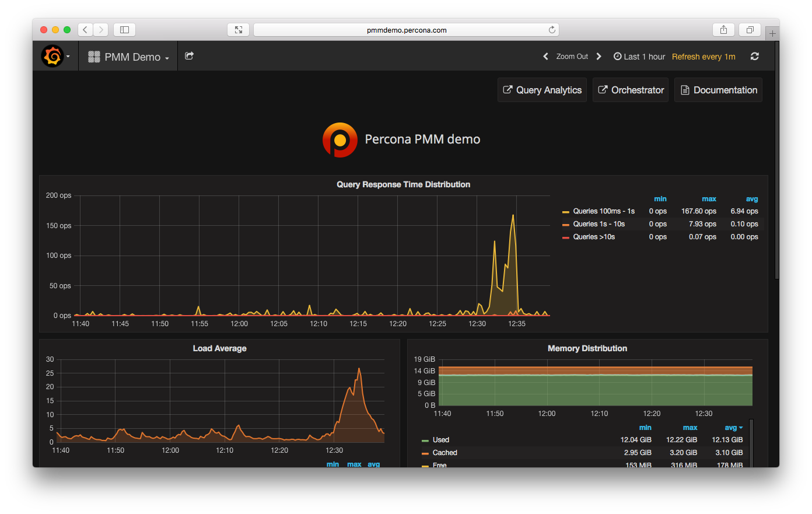
Task: Toggle the Queries 1s - 10s series
Action: [x=598, y=224]
